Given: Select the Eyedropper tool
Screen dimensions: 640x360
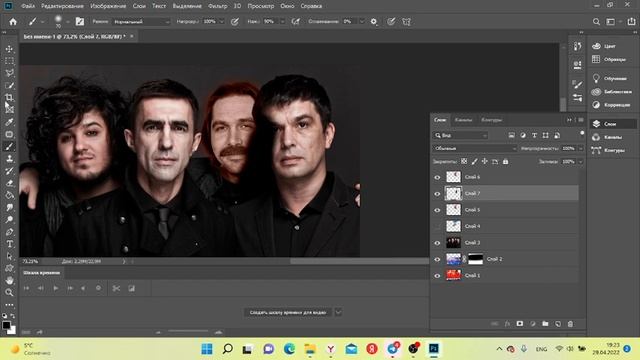Looking at the screenshot, I should pos(9,122).
